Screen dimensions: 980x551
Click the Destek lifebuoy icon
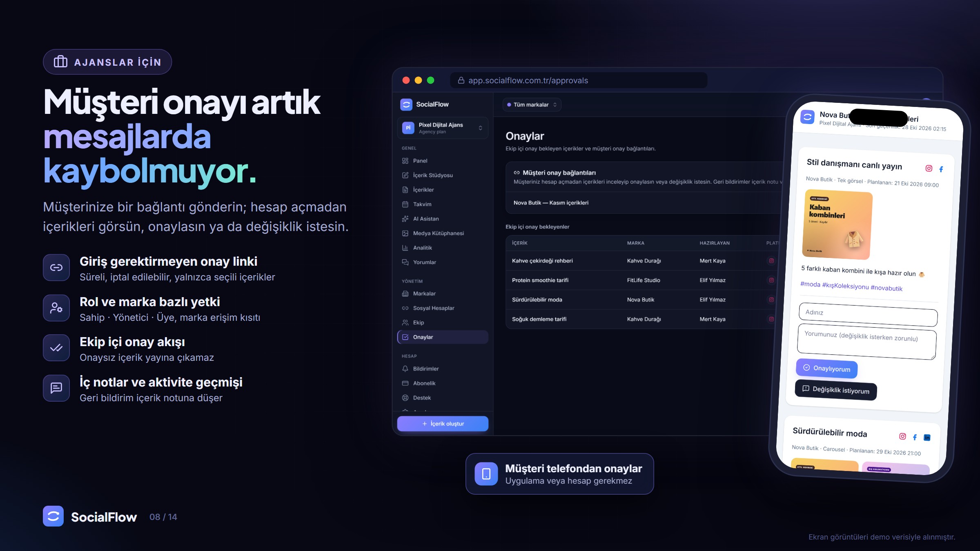(x=405, y=398)
